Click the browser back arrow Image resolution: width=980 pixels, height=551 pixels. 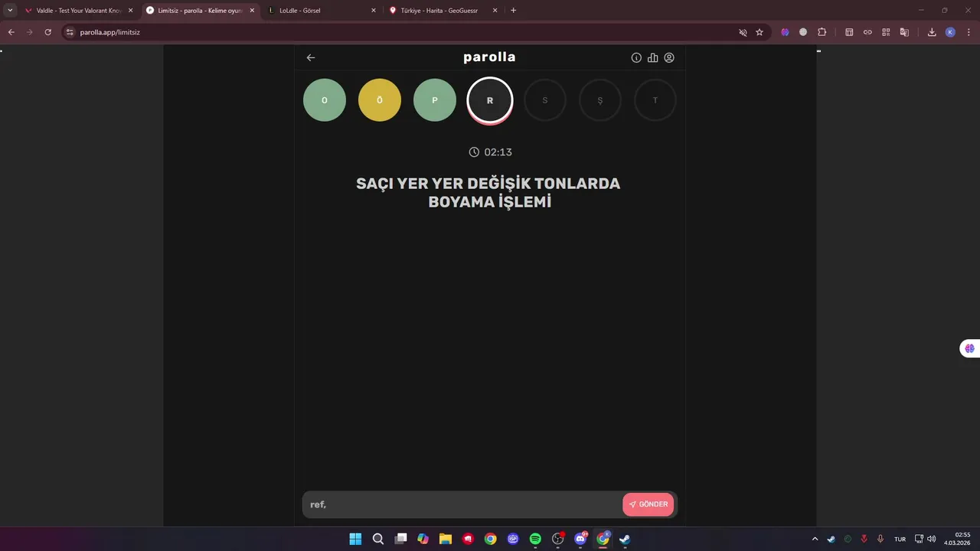[x=11, y=32]
